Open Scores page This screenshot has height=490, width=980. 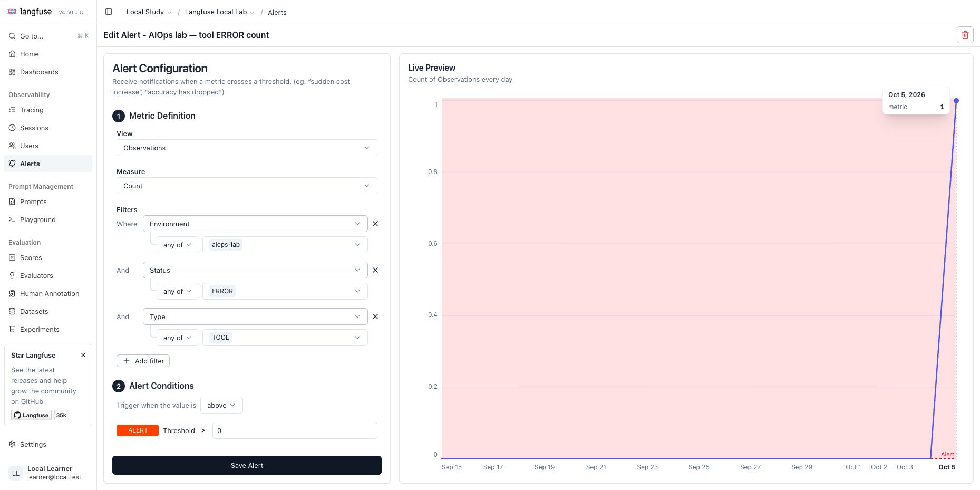click(x=48, y=257)
